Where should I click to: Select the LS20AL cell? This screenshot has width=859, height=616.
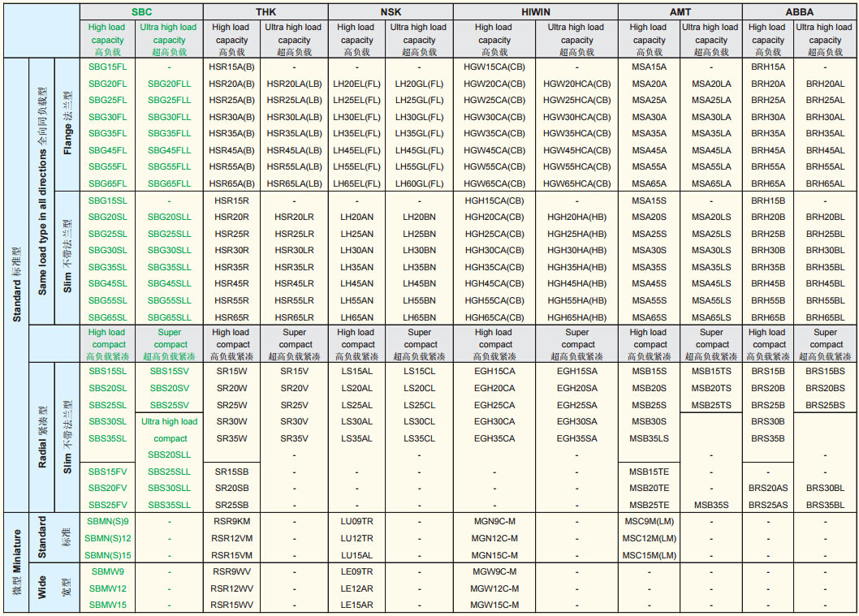[356, 388]
